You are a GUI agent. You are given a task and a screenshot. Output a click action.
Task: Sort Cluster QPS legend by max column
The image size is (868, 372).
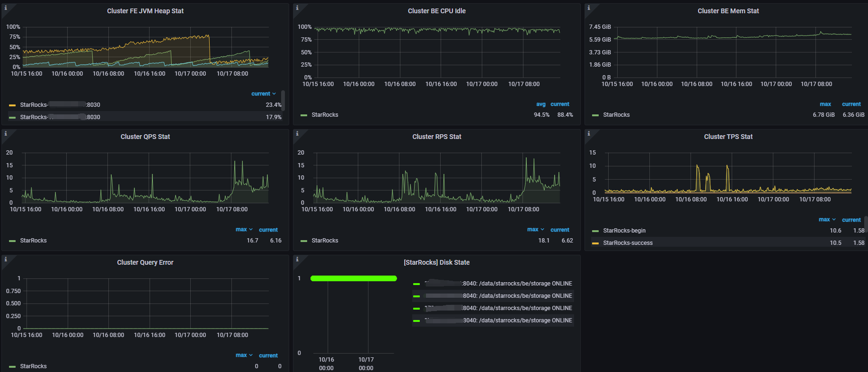pos(241,230)
